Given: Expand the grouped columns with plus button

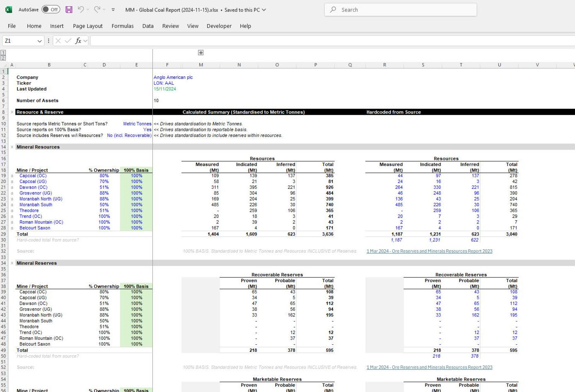Looking at the screenshot, I should click(x=201, y=53).
